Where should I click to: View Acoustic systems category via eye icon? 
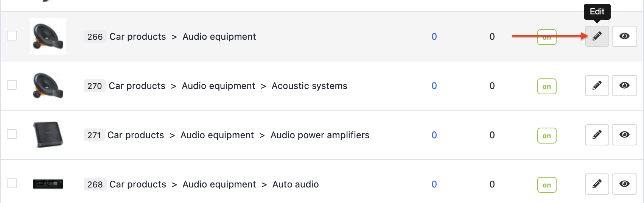pos(624,86)
